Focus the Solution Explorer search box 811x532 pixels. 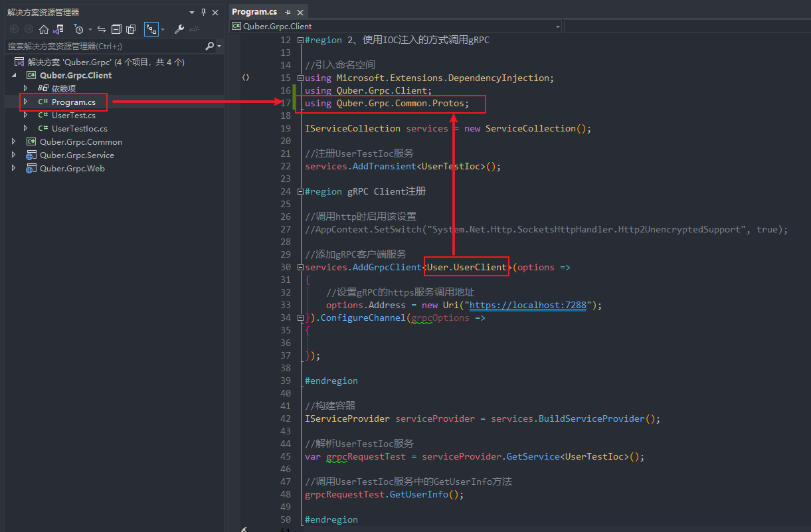[105, 46]
